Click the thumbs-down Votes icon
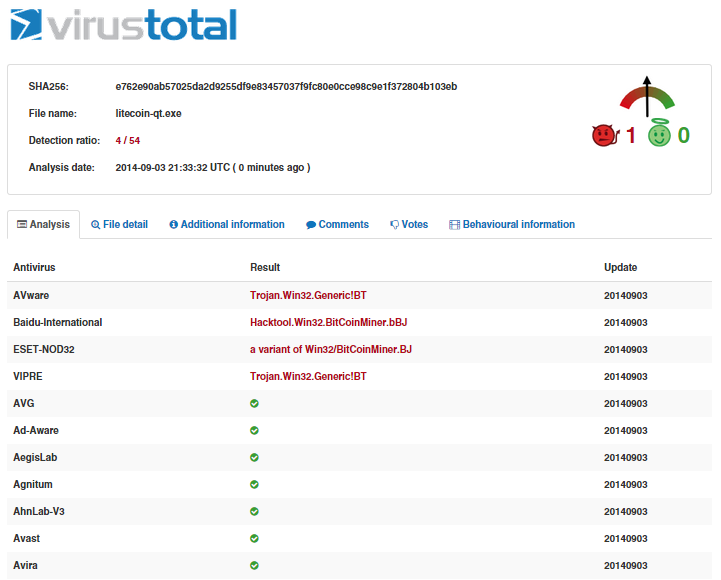 tap(395, 225)
